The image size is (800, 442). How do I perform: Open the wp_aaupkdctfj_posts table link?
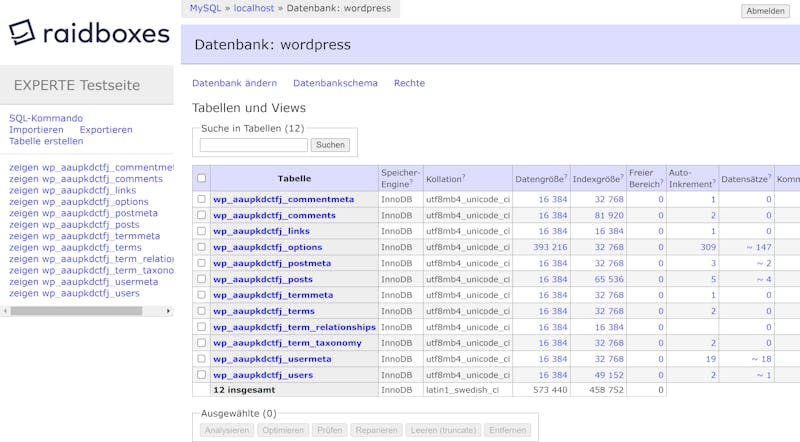pyautogui.click(x=263, y=279)
